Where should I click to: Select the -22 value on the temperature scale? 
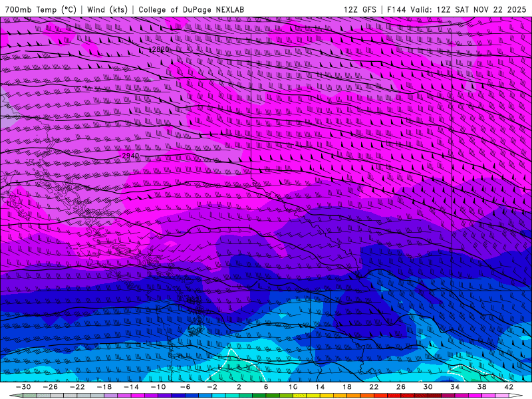tap(77, 387)
